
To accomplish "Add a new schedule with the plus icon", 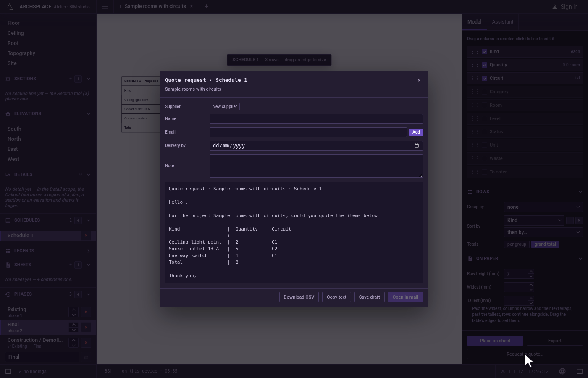I will (78, 220).
